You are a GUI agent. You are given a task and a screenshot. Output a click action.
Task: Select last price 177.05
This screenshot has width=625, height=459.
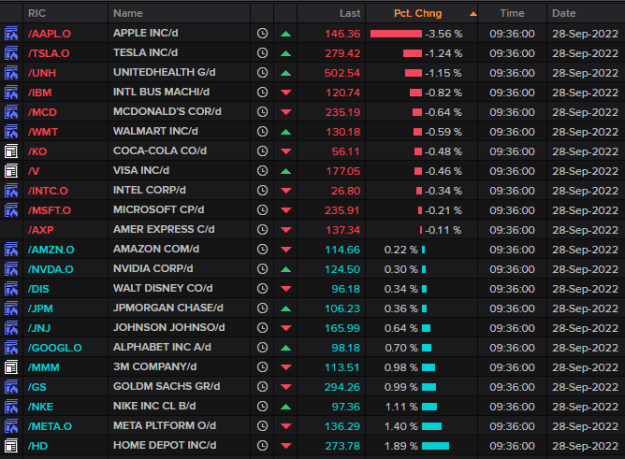[x=343, y=171]
